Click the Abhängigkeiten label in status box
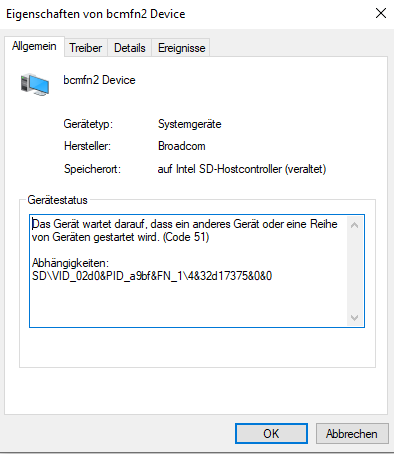Image resolution: width=394 pixels, height=454 pixels. 70,263
